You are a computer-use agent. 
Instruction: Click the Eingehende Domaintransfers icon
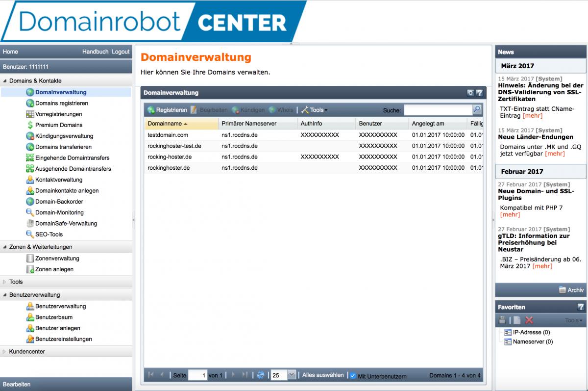30,157
